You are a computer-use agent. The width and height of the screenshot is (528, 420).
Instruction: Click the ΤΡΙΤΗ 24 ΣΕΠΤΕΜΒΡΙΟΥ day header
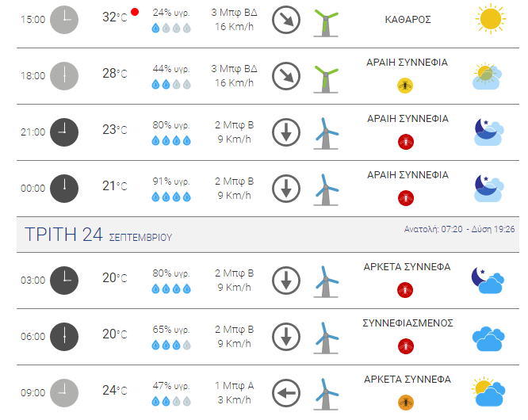98,235
